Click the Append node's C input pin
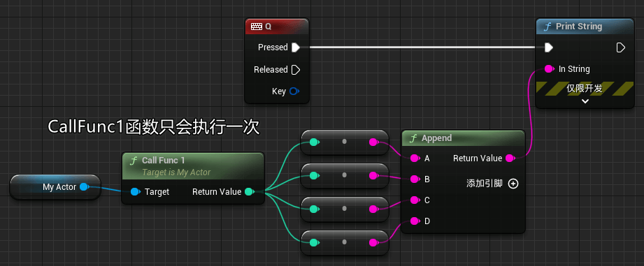644x266 pixels. [415, 200]
